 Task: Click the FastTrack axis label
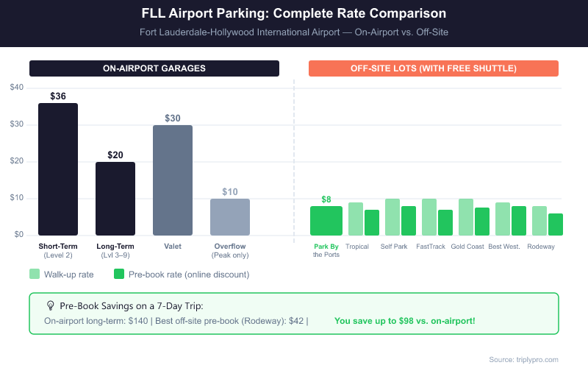(431, 247)
